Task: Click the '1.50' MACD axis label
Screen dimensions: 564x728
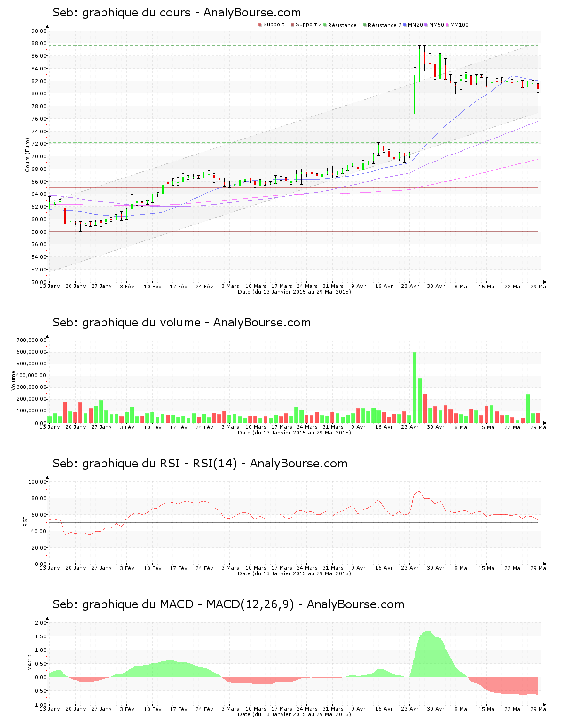Action: pyautogui.click(x=40, y=636)
